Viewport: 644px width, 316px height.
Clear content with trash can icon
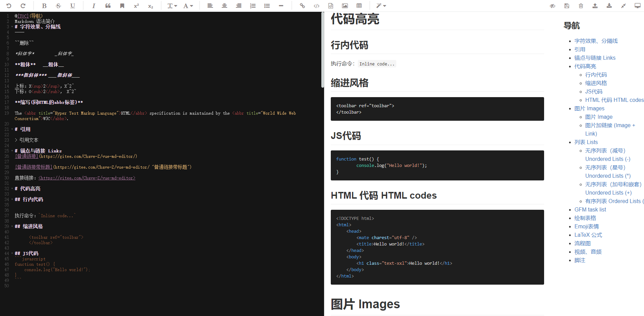point(581,6)
